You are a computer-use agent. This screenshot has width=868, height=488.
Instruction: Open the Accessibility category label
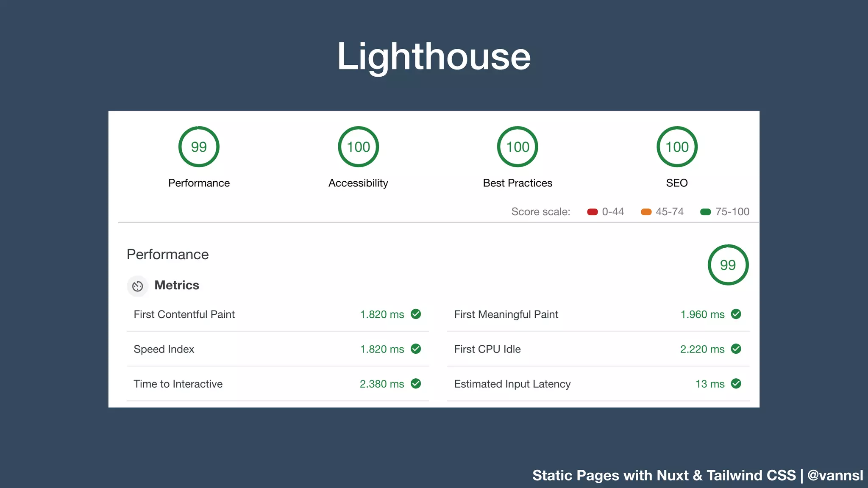click(358, 183)
